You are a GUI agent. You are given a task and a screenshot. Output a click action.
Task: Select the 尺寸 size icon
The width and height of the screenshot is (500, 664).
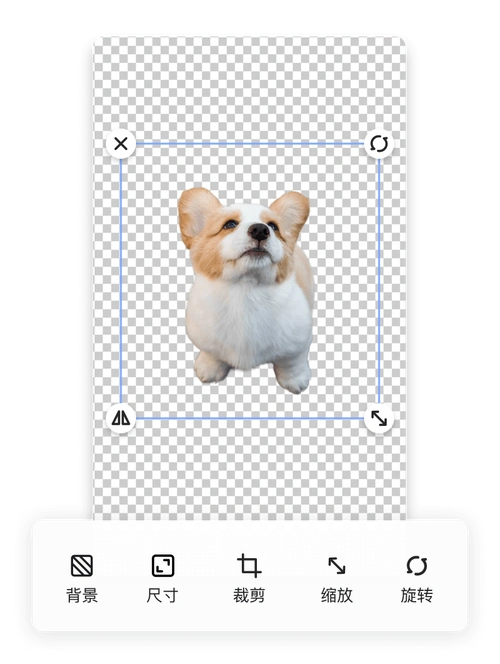(x=163, y=565)
